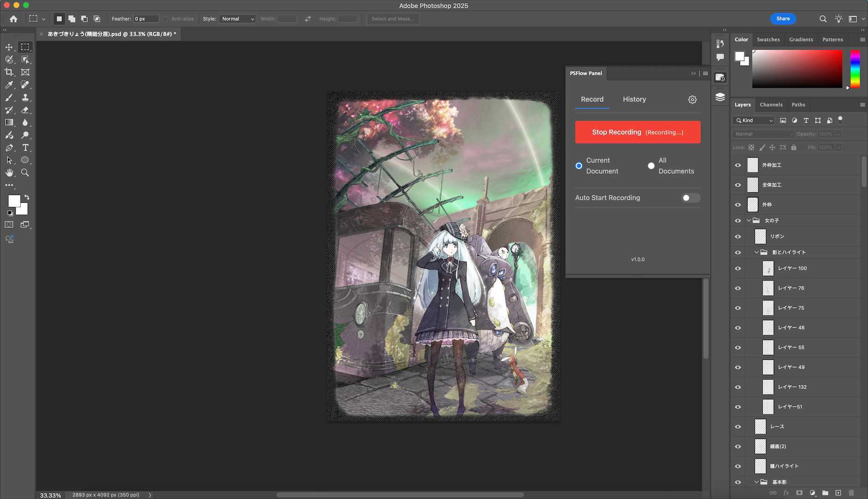Click the Stop Recording button

[638, 132]
